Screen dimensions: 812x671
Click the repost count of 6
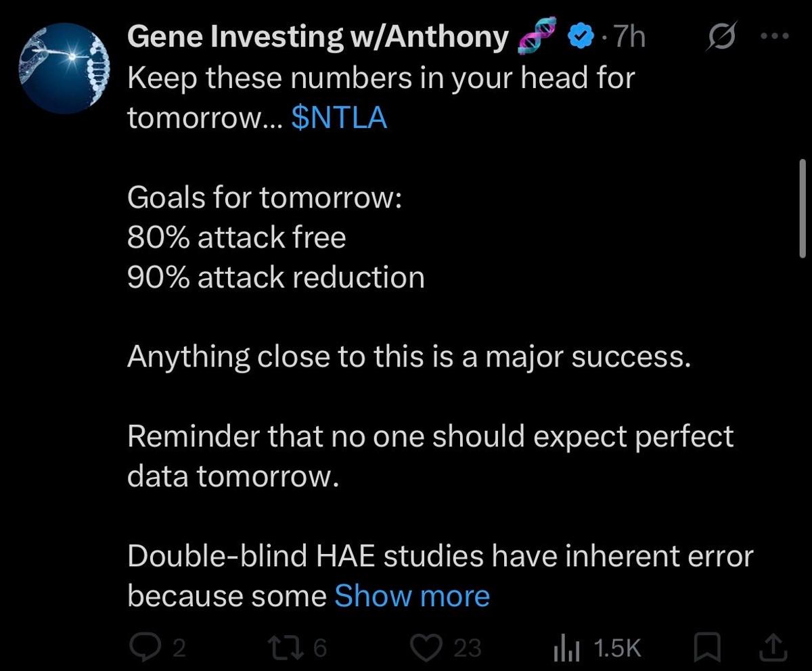pyautogui.click(x=321, y=649)
